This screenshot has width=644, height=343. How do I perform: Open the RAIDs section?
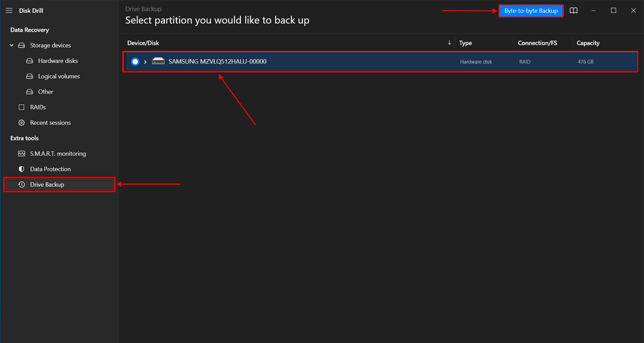tap(38, 107)
